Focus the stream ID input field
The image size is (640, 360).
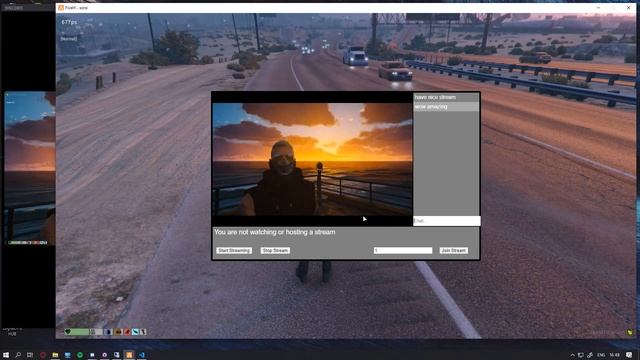click(403, 250)
